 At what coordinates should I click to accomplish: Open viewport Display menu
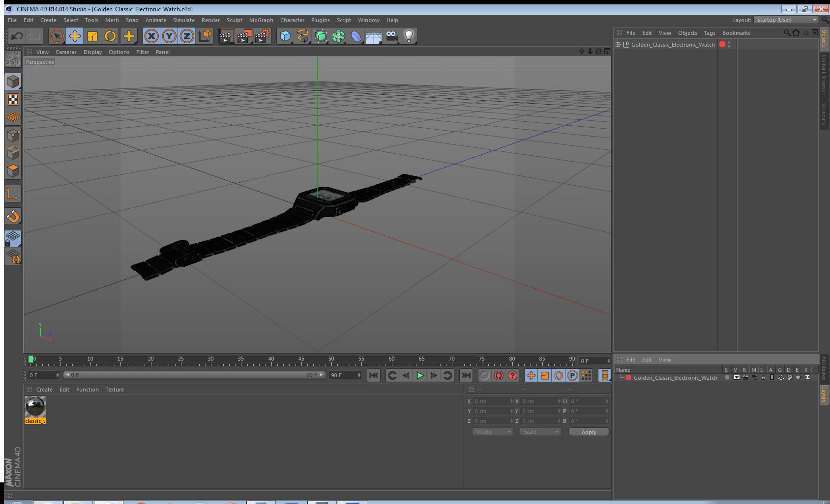click(x=92, y=52)
